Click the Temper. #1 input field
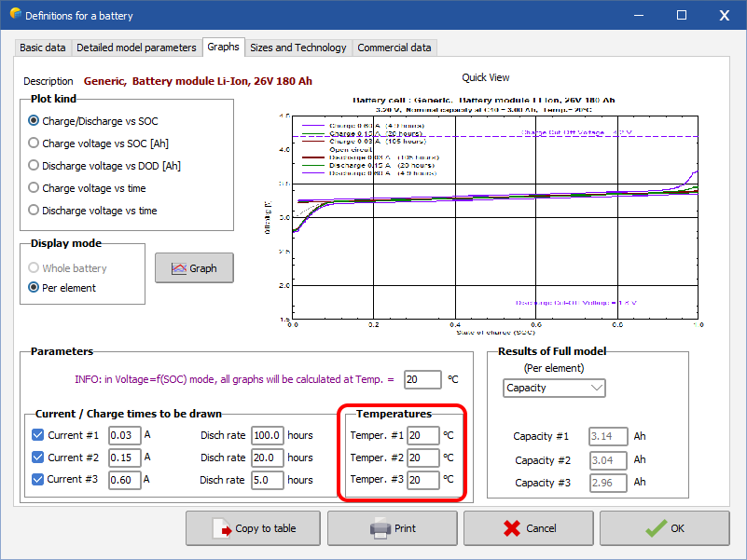Screen dimensions: 747x560 (x=423, y=435)
